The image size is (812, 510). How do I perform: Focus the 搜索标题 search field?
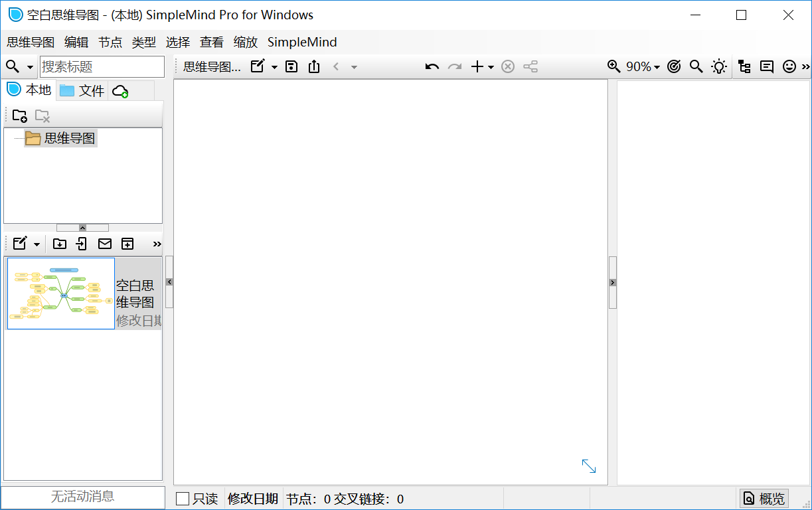(102, 66)
